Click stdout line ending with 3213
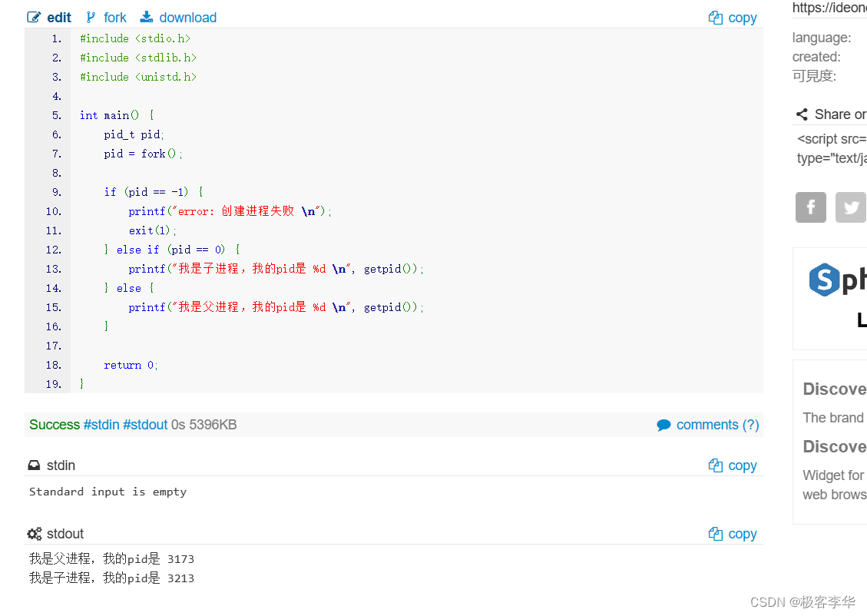867x616 pixels. (111, 578)
